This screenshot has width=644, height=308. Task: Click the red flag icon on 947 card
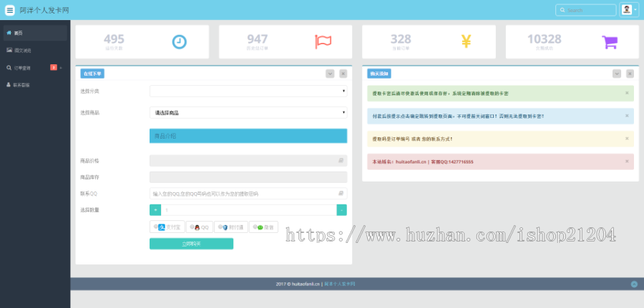coord(323,42)
